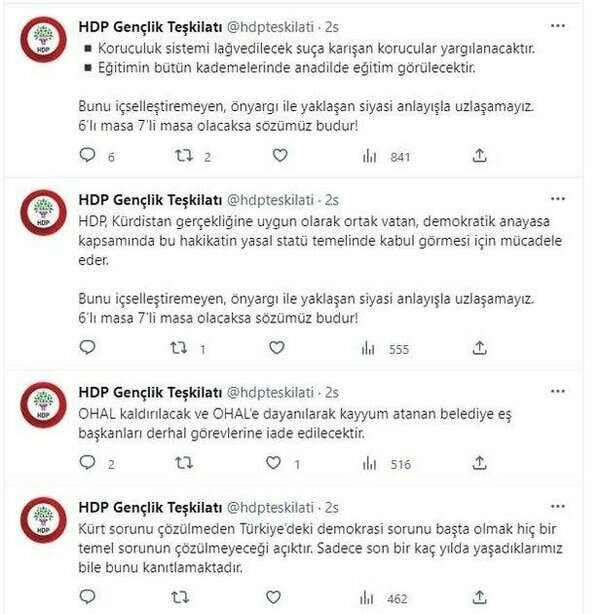Open HDP Gençlik Teşkilatı name on OHAL tweet

[143, 392]
